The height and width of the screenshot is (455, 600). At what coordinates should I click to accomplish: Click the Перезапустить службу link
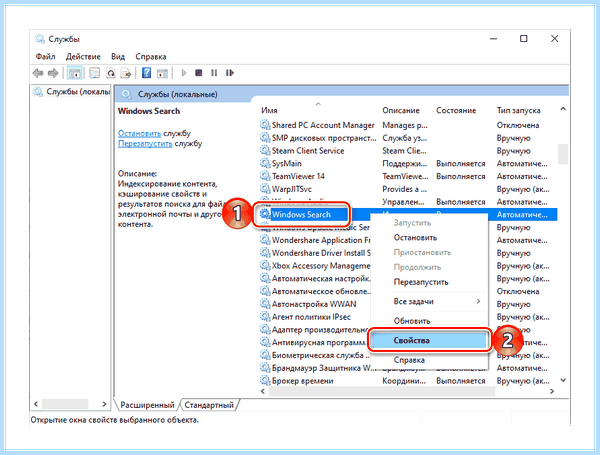pos(145,144)
